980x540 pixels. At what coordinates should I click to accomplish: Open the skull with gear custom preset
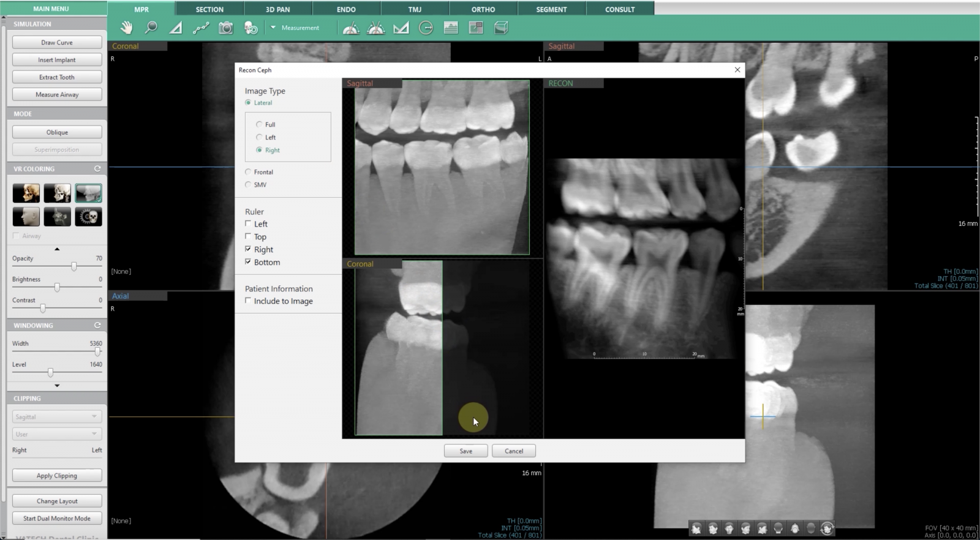pyautogui.click(x=88, y=217)
